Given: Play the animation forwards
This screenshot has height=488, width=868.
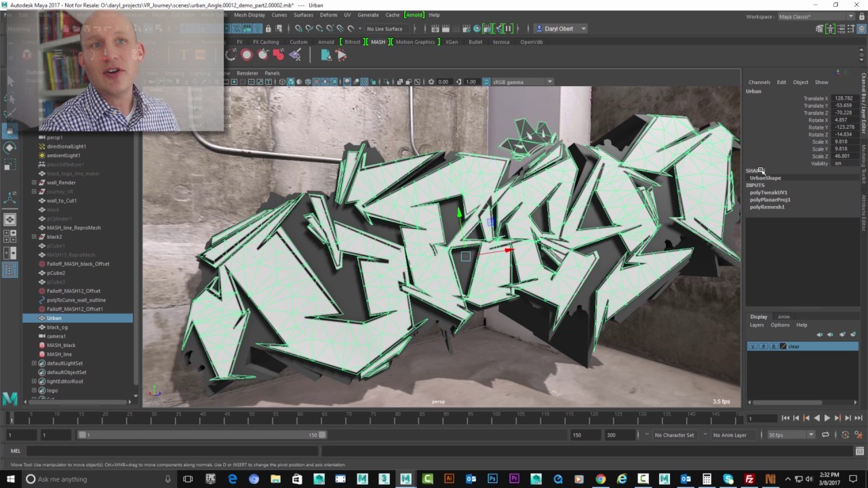Looking at the screenshot, I should tap(827, 418).
